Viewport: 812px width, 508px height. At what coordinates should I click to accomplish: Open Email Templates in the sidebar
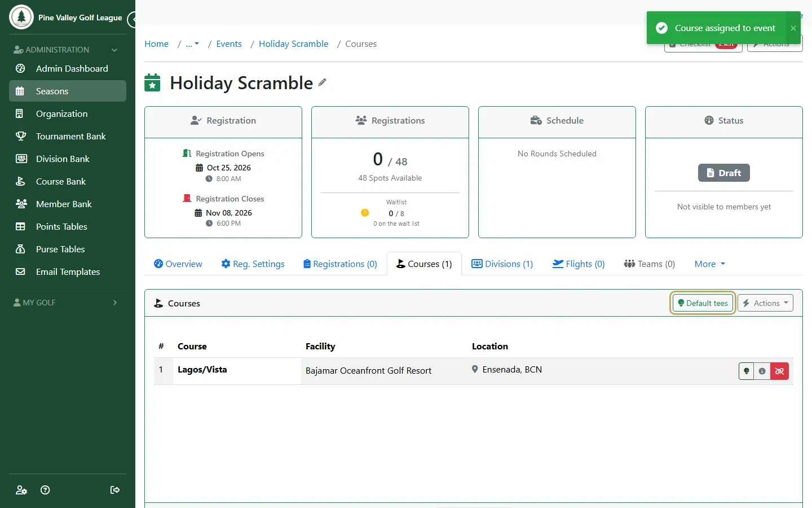(68, 271)
